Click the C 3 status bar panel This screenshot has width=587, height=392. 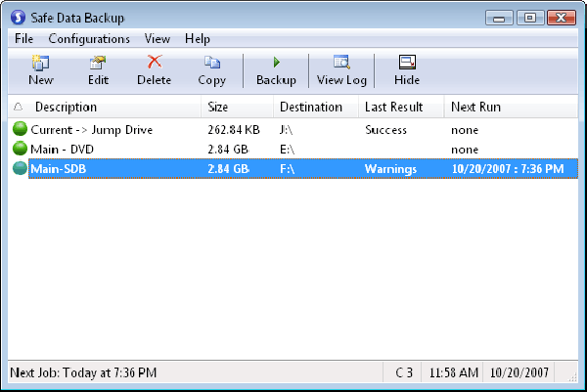[404, 372]
